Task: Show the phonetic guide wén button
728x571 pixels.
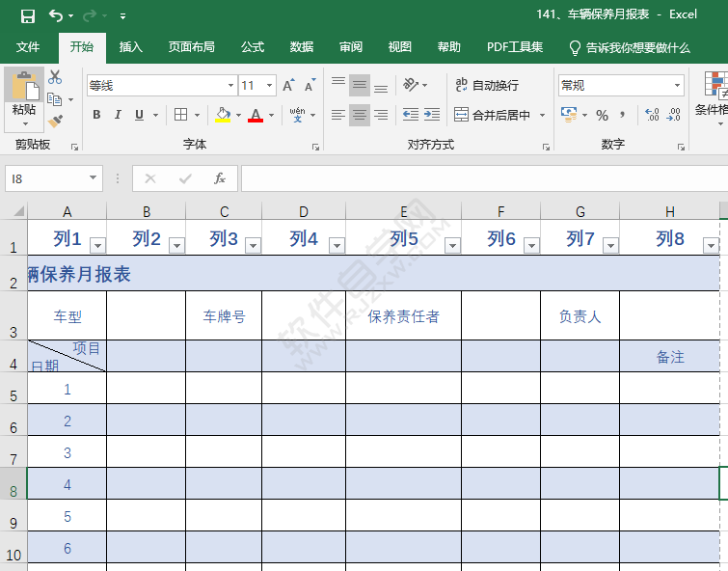Action: (x=298, y=114)
